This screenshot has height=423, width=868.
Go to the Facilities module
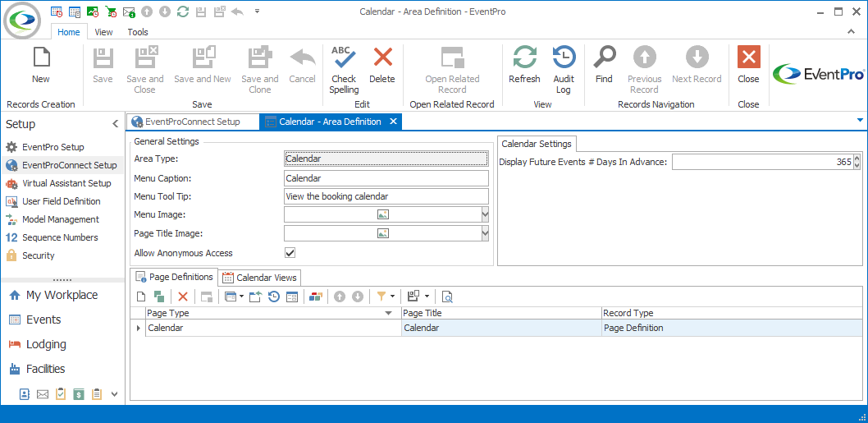pyautogui.click(x=45, y=369)
